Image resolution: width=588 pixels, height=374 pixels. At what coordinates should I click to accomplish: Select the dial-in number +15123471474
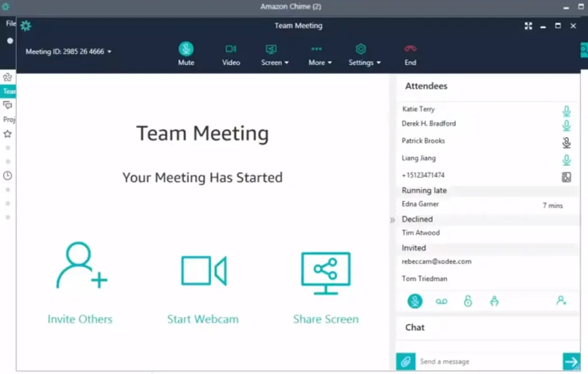click(423, 176)
